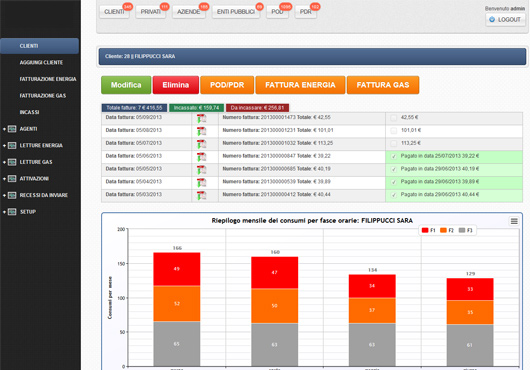Image resolution: width=530 pixels, height=370 pixels.
Task: Open PDF icon for invoice dated 05/05/2013
Action: tap(201, 170)
